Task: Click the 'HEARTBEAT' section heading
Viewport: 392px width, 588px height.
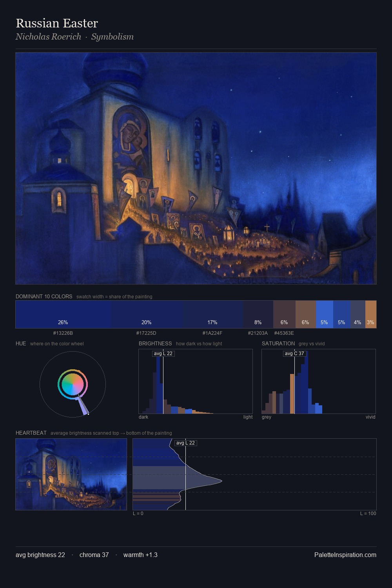Action: [x=31, y=433]
